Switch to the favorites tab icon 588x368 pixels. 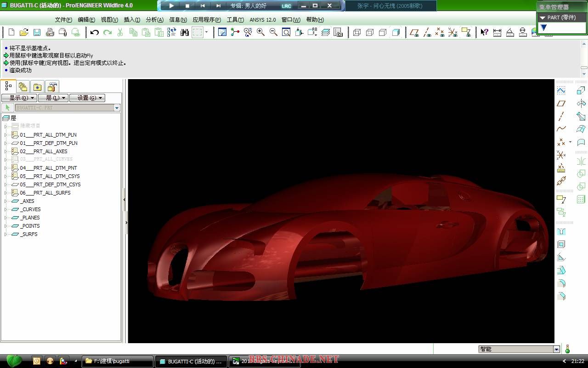click(x=37, y=86)
